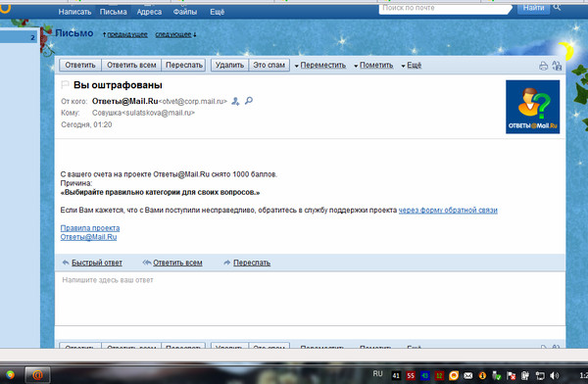Click the forward arrow icon below message
The width and height of the screenshot is (588, 384).
pyautogui.click(x=227, y=263)
